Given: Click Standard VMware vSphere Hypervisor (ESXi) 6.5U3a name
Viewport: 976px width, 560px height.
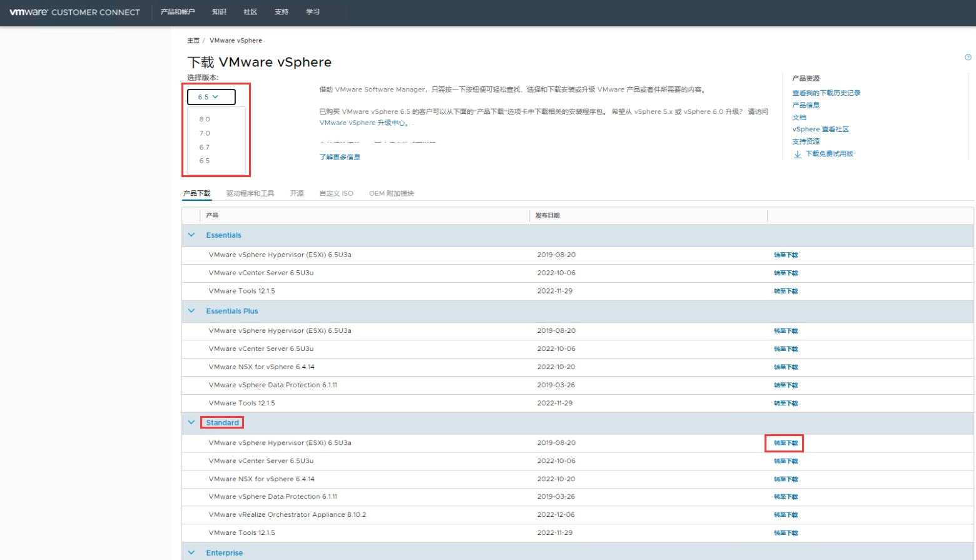Looking at the screenshot, I should coord(280,443).
